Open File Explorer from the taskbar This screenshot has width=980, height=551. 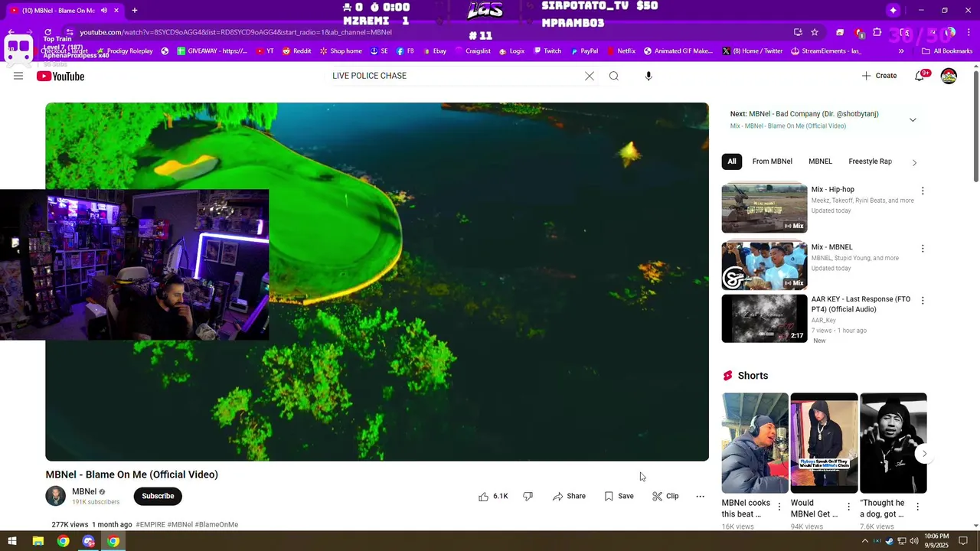[38, 541]
